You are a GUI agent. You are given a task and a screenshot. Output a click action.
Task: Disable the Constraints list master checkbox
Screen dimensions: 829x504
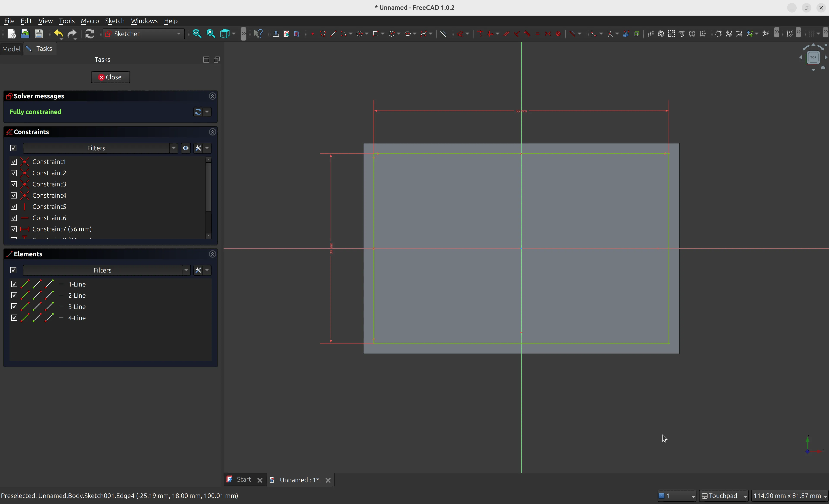13,148
